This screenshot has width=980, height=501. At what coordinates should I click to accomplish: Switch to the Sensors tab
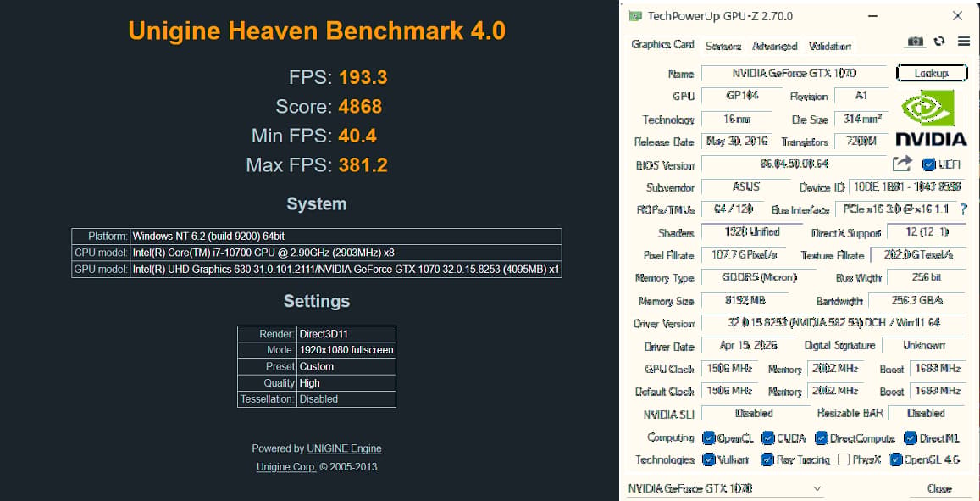coord(723,46)
